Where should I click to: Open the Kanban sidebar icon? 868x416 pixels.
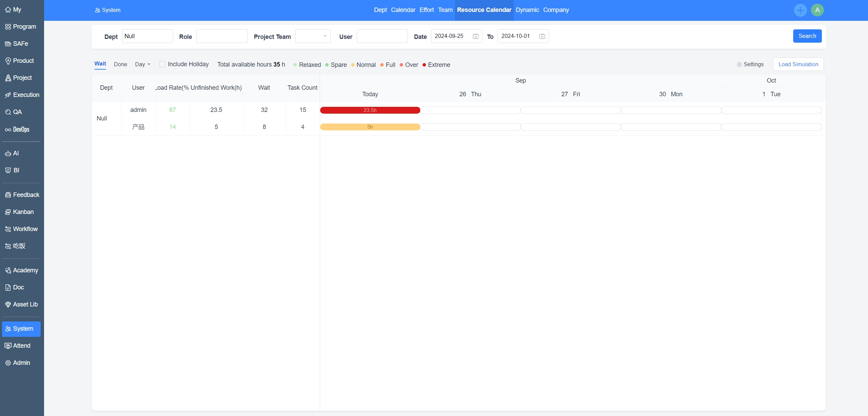pyautogui.click(x=8, y=212)
